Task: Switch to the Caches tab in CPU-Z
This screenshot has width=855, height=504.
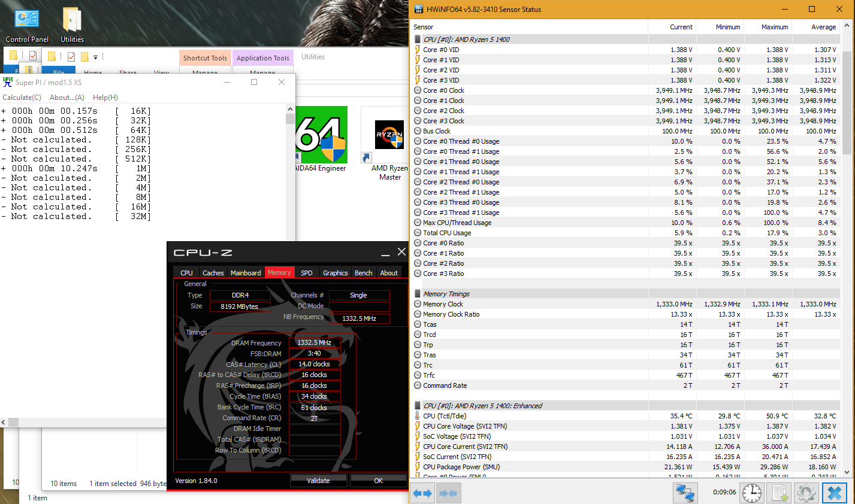Action: click(x=213, y=272)
